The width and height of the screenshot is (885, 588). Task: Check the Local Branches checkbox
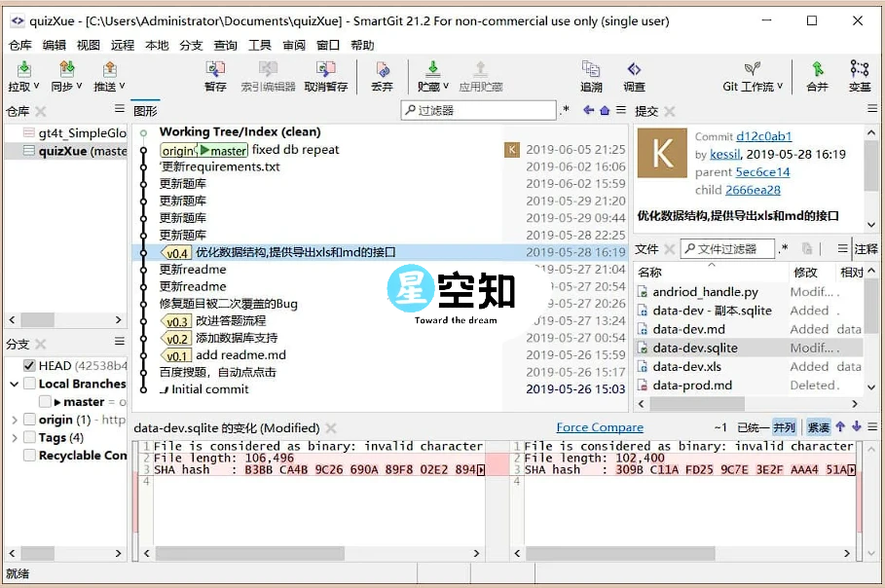tap(27, 383)
